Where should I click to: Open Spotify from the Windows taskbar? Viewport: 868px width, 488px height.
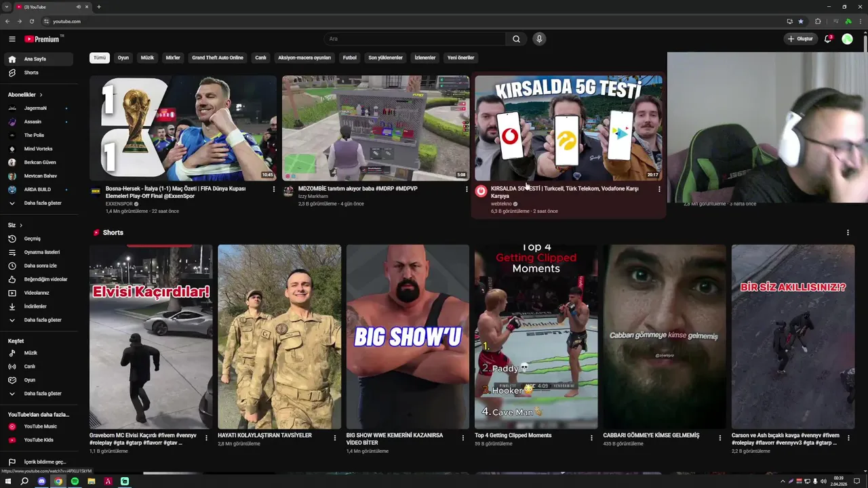click(75, 481)
